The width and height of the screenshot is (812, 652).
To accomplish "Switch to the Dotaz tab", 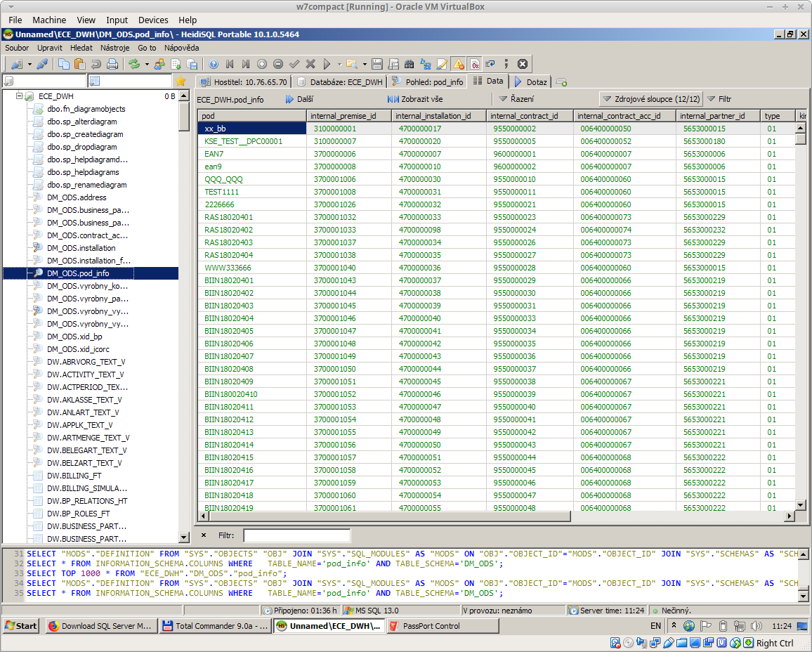I will (x=530, y=81).
